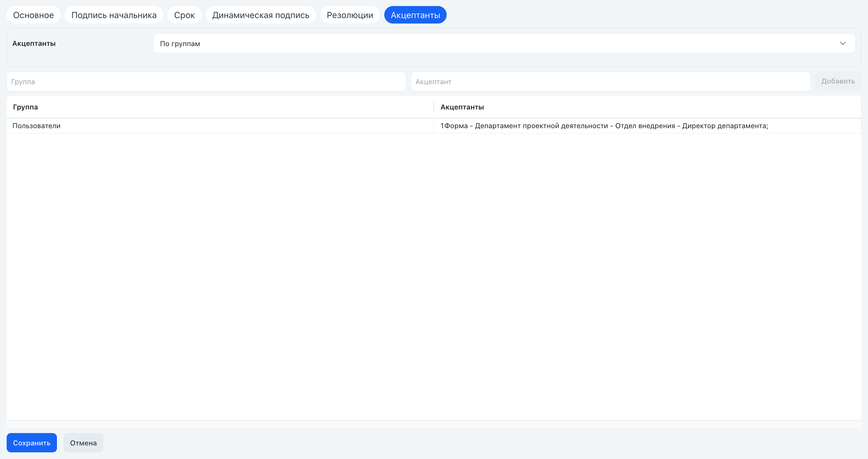Image resolution: width=868 pixels, height=459 pixels.
Task: Switch to the Резолюции tab
Action: [x=350, y=15]
